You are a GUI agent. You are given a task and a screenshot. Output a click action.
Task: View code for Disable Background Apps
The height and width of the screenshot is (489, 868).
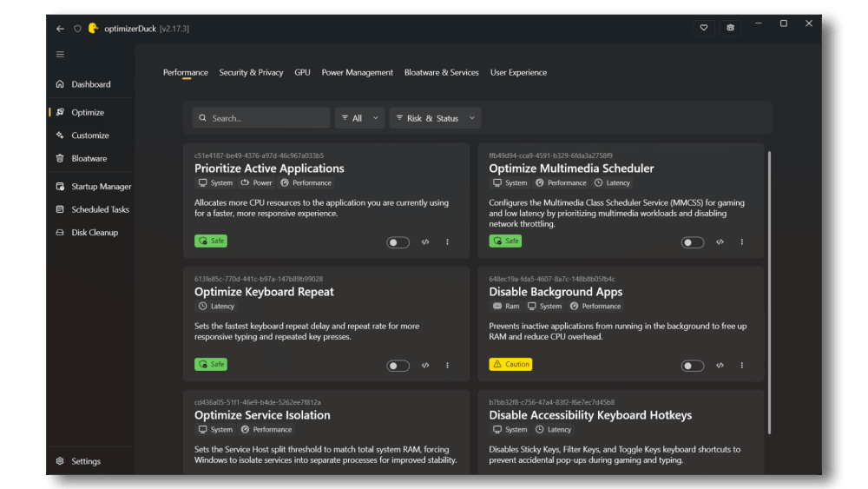click(x=720, y=366)
